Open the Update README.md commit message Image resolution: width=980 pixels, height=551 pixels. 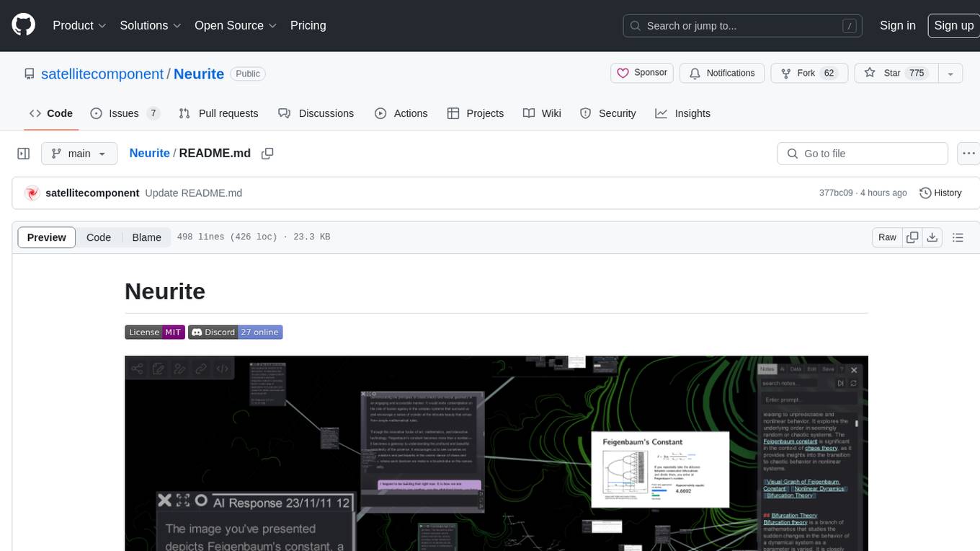pos(193,193)
